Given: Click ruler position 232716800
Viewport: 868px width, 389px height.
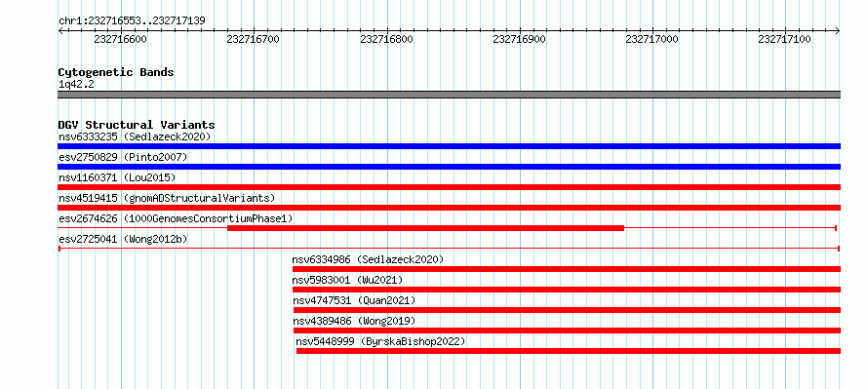Looking at the screenshot, I should [x=386, y=39].
